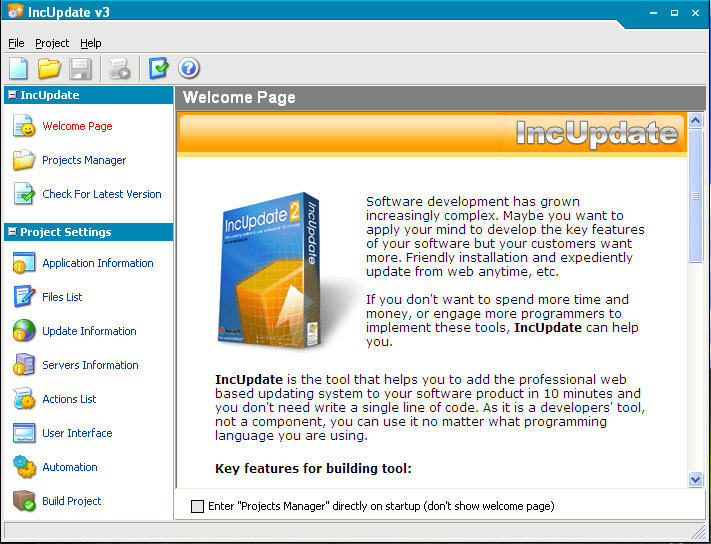
Task: Click the Build Project box icon
Action: (24, 500)
